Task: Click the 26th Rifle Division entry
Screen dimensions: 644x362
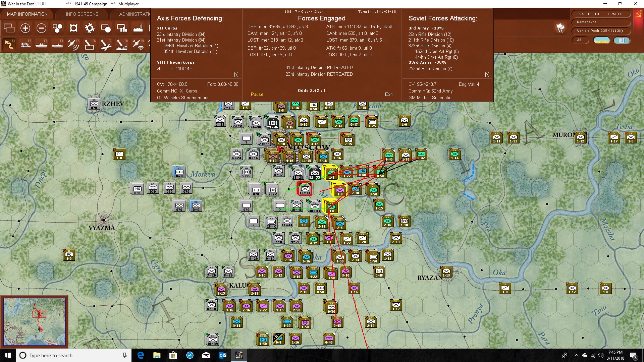Action: click(x=430, y=35)
